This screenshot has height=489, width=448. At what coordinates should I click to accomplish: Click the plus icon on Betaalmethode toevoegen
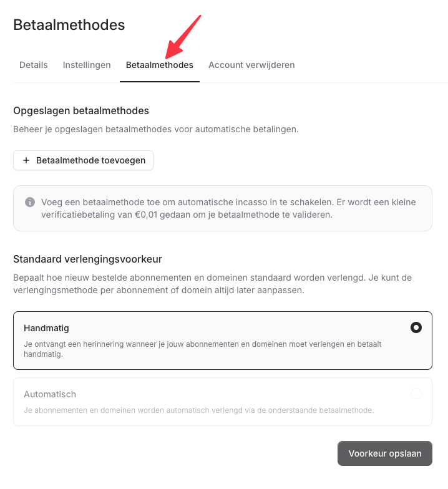[x=26, y=160]
